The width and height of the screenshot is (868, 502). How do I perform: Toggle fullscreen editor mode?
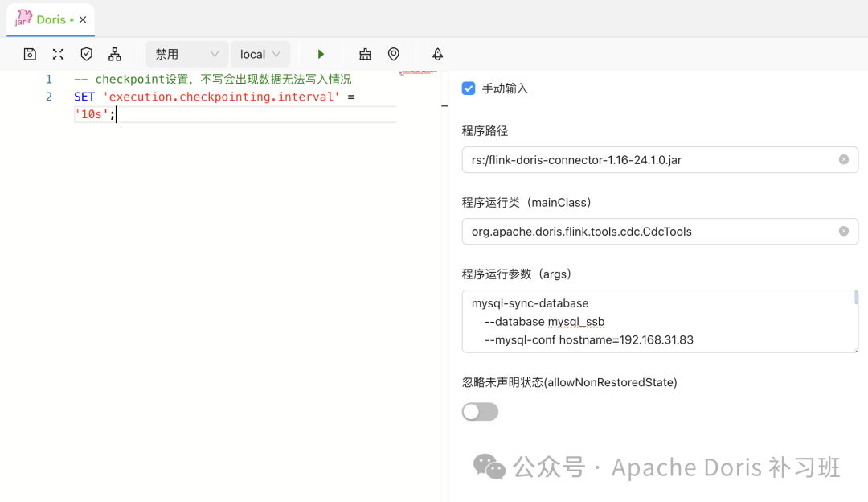tap(58, 54)
